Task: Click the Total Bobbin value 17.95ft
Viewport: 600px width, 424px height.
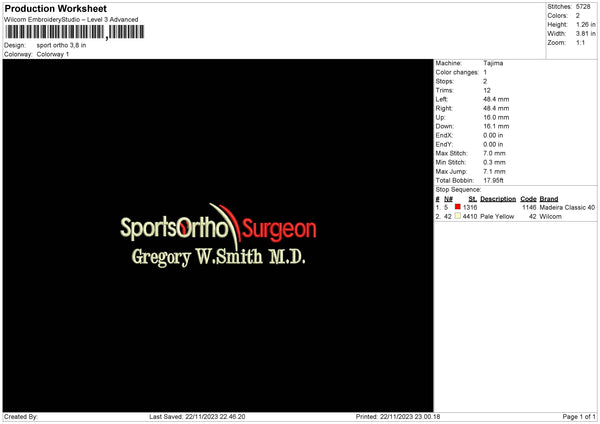Action: 494,181
